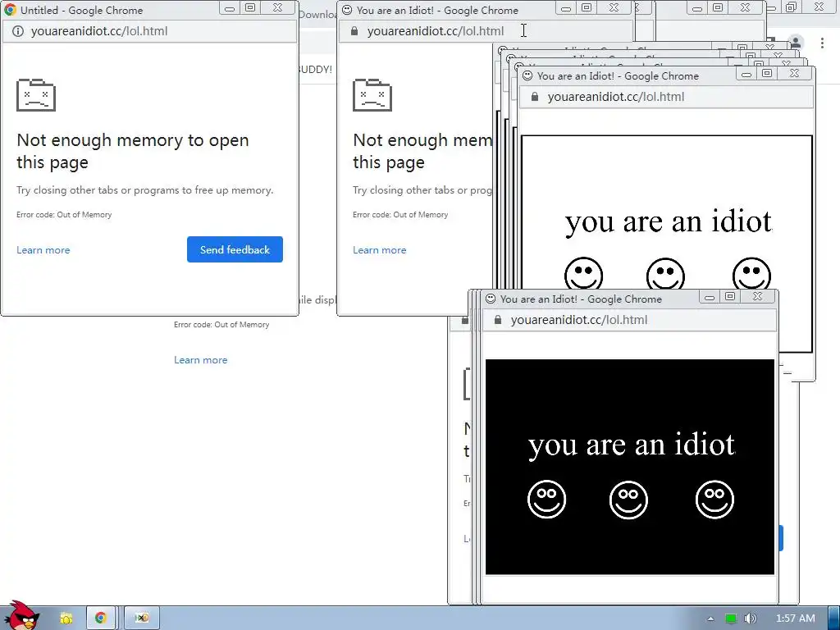Click the smiley favicon of the white idiot window
840x630 pixels.
(x=527, y=75)
